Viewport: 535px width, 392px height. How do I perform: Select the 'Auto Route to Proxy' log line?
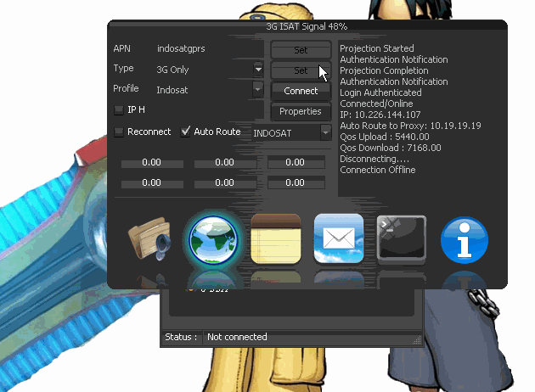[x=410, y=126]
